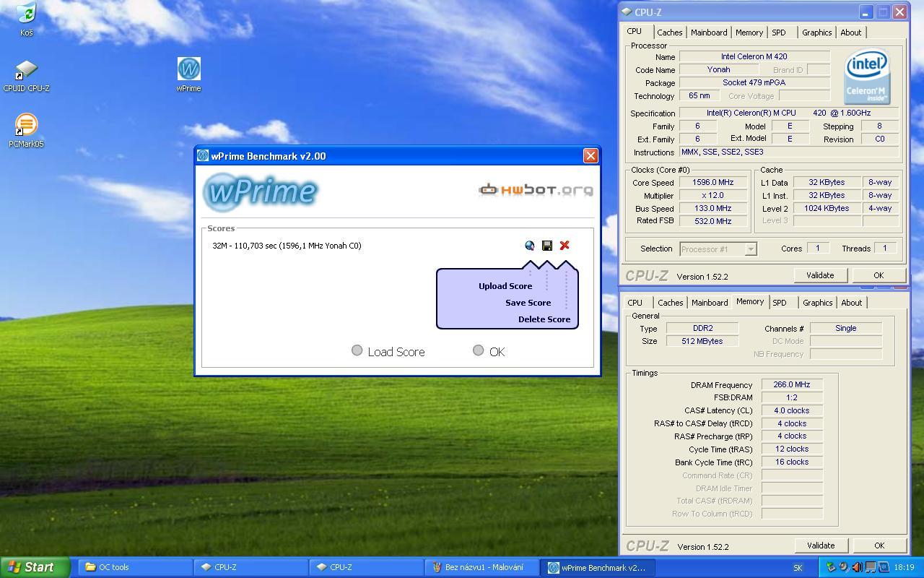Open SPD tab in upper CPU-Z window
The width and height of the screenshot is (924, 578).
pos(778,33)
